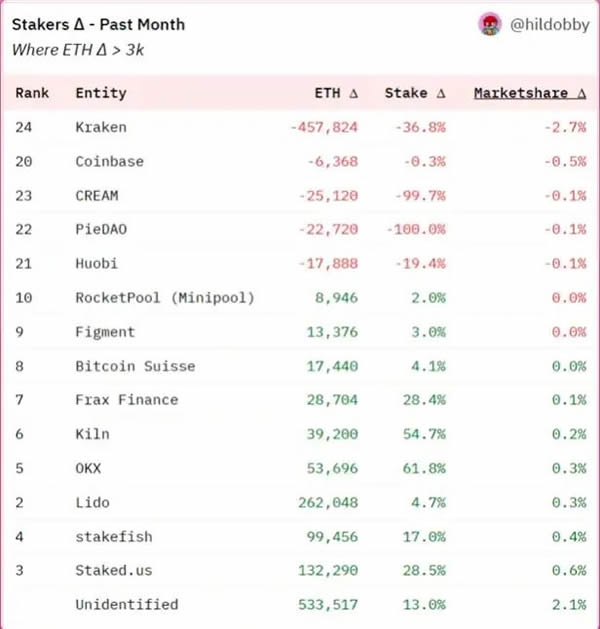The height and width of the screenshot is (629, 600).
Task: Click the Entity column header
Action: coord(101,93)
